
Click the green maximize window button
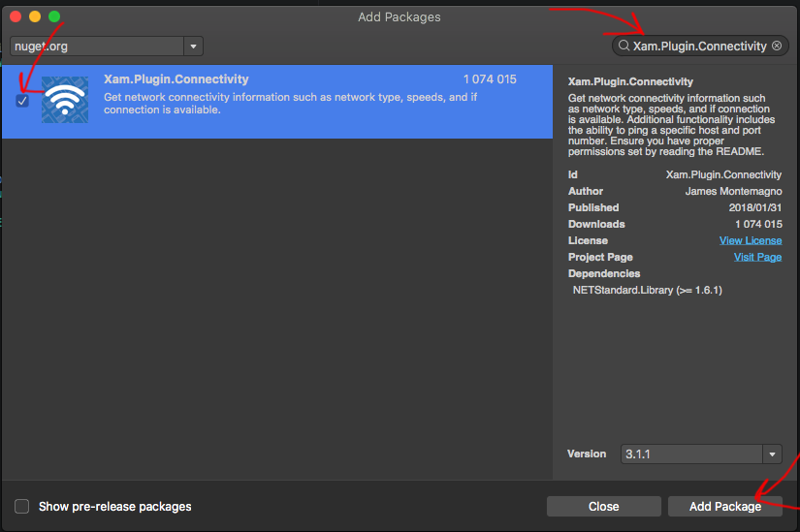pyautogui.click(x=54, y=16)
